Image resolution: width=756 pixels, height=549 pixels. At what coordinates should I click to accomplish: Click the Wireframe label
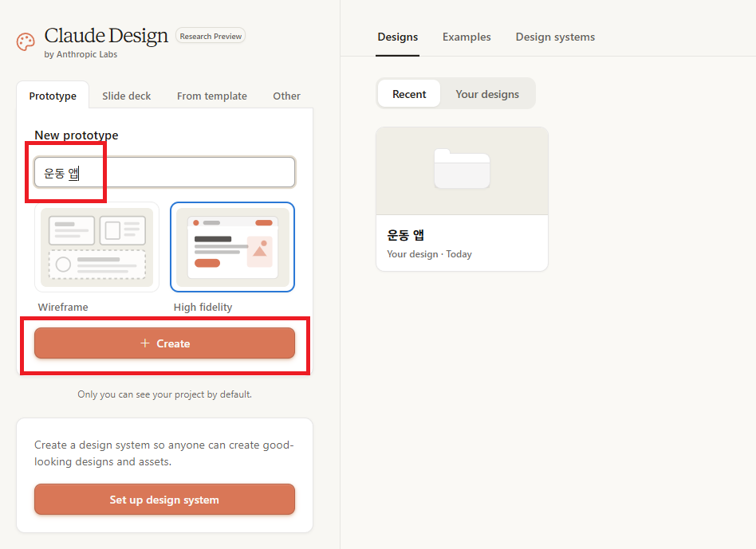pyautogui.click(x=63, y=308)
